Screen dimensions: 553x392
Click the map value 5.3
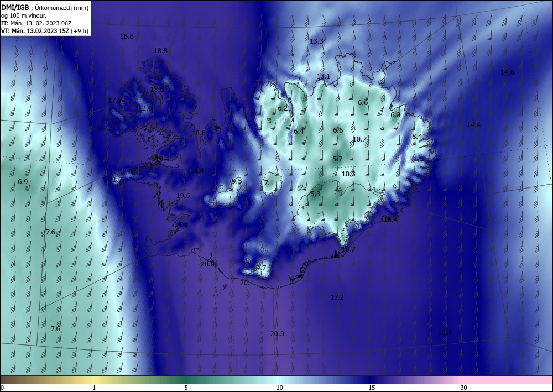click(x=315, y=194)
